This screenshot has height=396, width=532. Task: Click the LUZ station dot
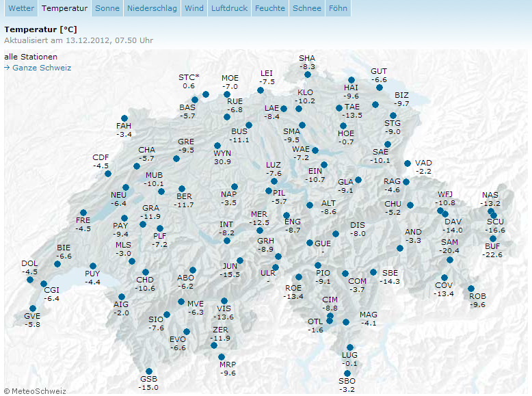click(x=274, y=181)
